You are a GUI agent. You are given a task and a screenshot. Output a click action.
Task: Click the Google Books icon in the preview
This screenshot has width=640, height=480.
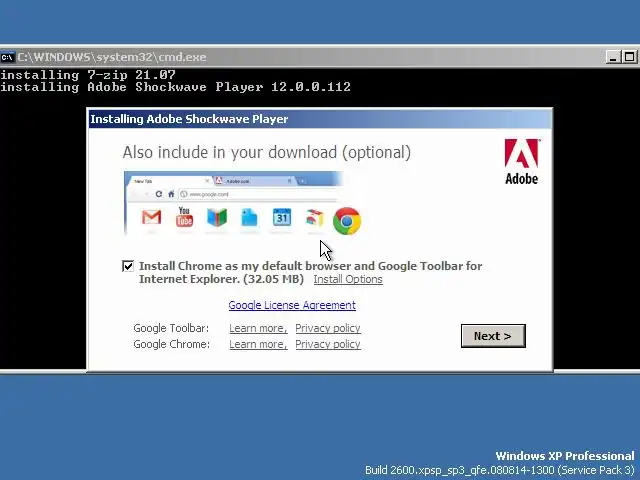click(x=217, y=217)
